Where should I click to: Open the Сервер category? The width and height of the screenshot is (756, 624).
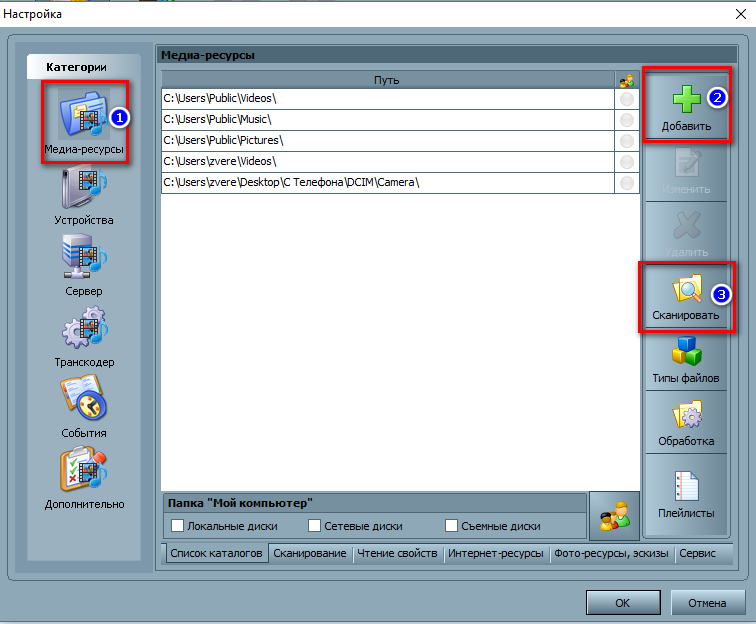click(84, 266)
